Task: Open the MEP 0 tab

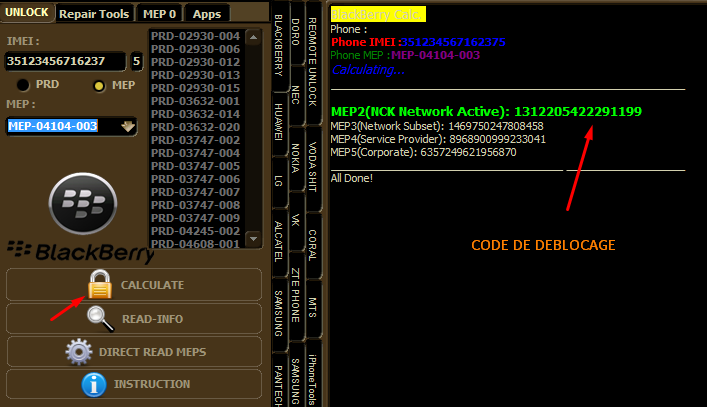Action: (x=159, y=14)
